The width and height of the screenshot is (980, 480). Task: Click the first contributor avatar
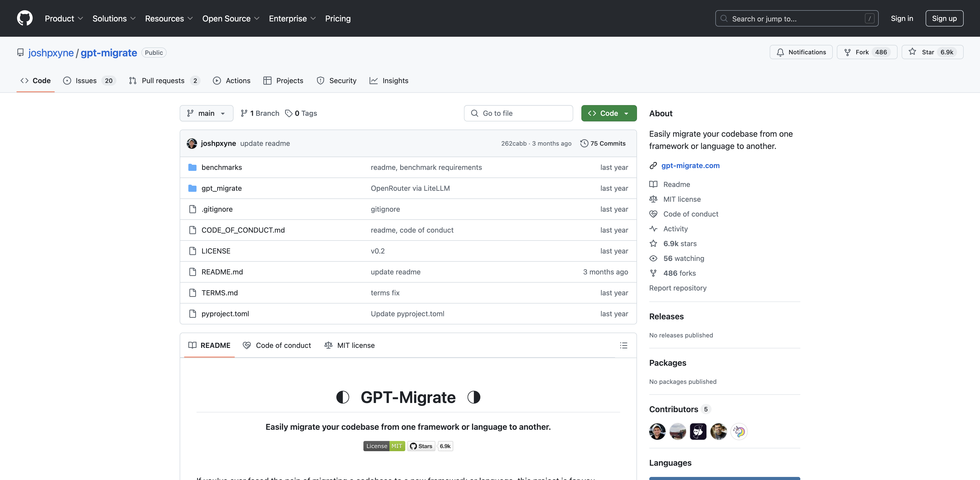657,431
